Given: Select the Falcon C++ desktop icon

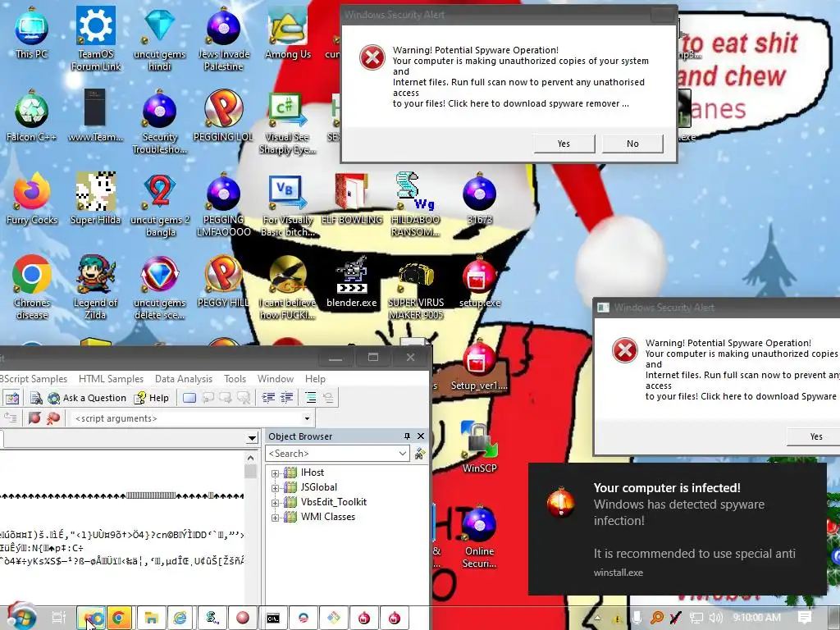Looking at the screenshot, I should [x=32, y=116].
